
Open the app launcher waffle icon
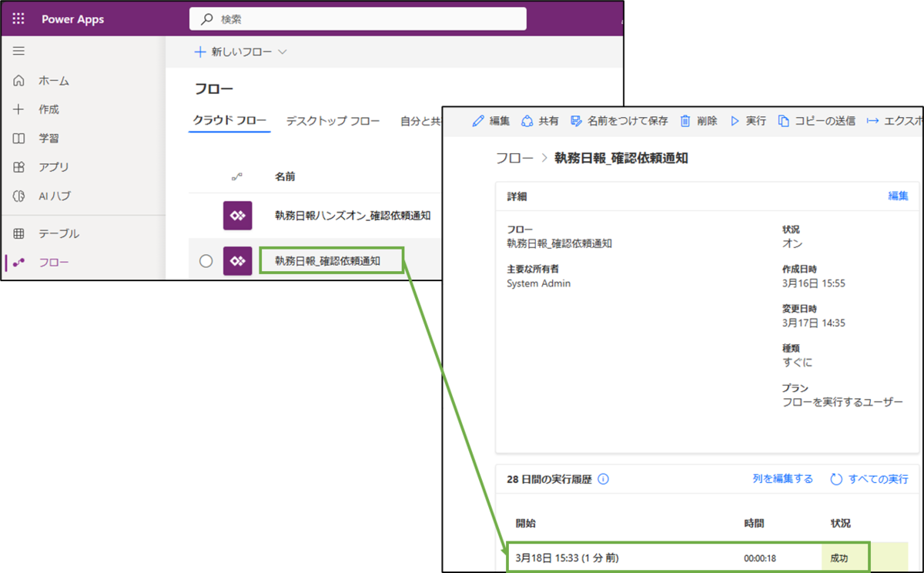coord(18,18)
